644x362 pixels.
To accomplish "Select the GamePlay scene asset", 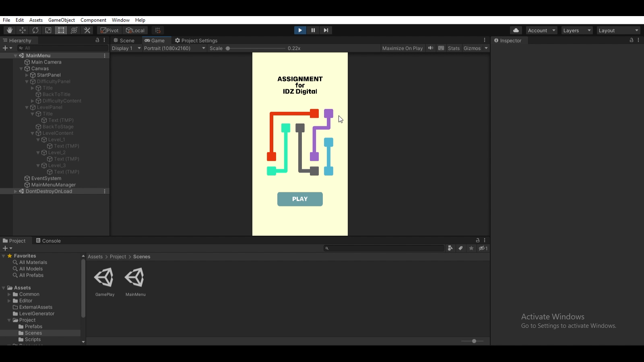I will [x=105, y=282].
